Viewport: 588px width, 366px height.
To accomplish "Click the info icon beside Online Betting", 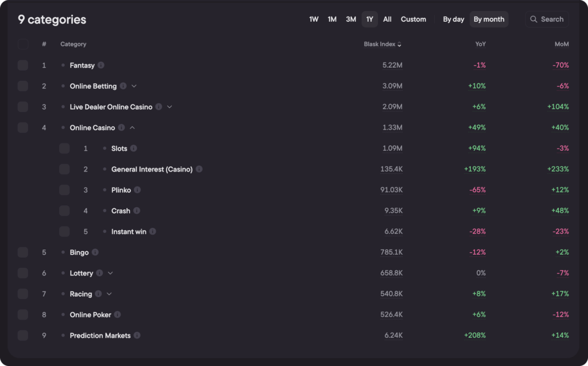I will [x=123, y=86].
